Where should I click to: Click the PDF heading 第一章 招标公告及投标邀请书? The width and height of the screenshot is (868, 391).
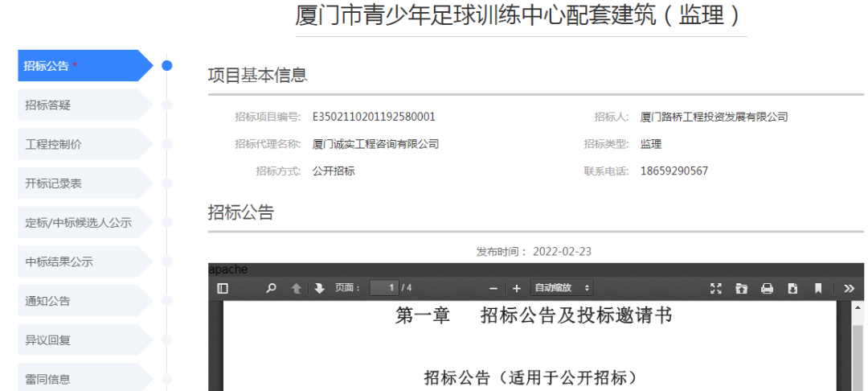coord(534,315)
